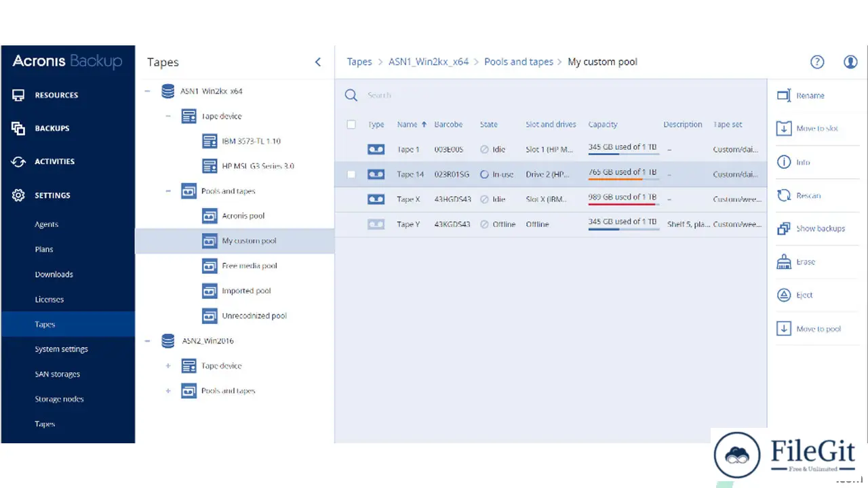Viewport: 868px width, 488px height.
Task: Click ASN1_Win2kx_x64 breadcrumb link
Action: pyautogui.click(x=429, y=62)
